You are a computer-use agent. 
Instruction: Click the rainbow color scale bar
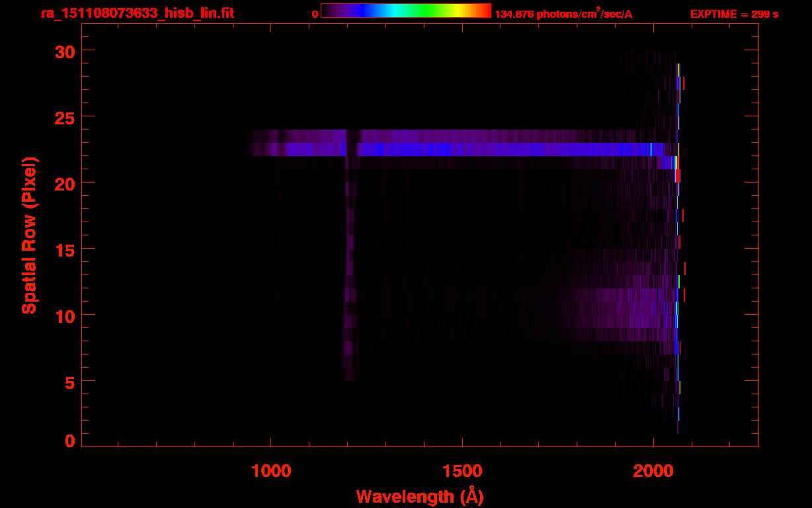[x=405, y=11]
